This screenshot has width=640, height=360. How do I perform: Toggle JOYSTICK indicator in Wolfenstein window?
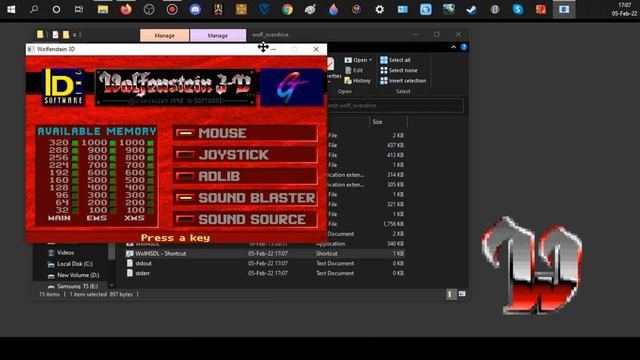185,155
